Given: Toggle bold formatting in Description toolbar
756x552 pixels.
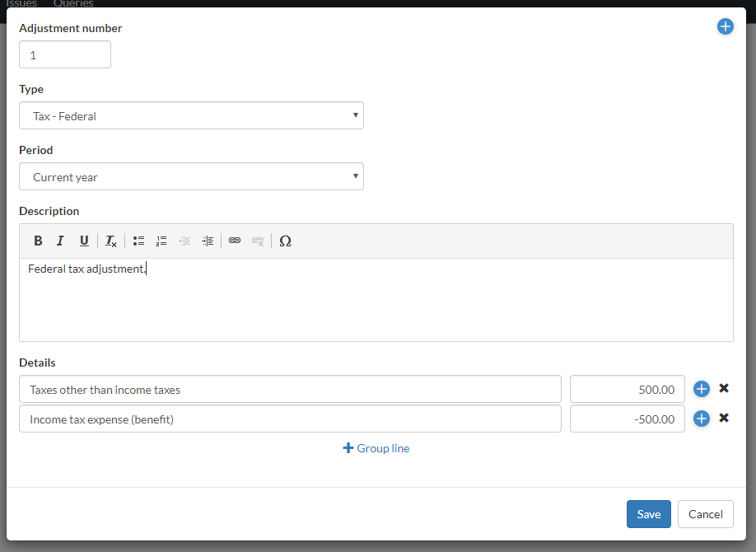Looking at the screenshot, I should pyautogui.click(x=38, y=241).
